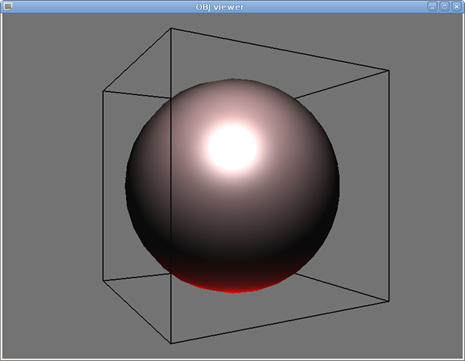The width and height of the screenshot is (465, 361).
Task: Open the window menu icon in title bar
Action: [x=7, y=6]
